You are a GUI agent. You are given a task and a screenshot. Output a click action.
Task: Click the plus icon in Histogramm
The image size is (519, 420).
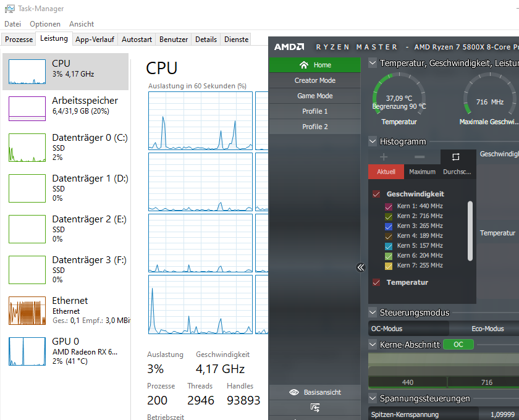click(x=384, y=157)
